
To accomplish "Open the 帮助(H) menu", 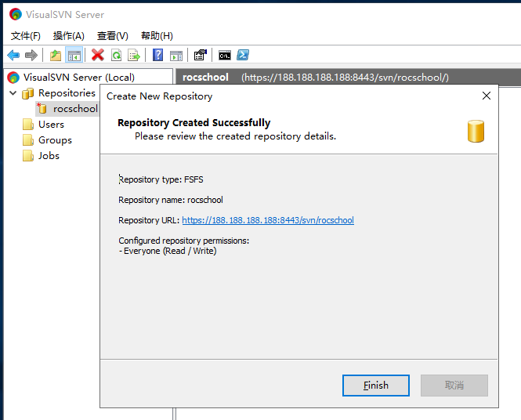I will (157, 36).
